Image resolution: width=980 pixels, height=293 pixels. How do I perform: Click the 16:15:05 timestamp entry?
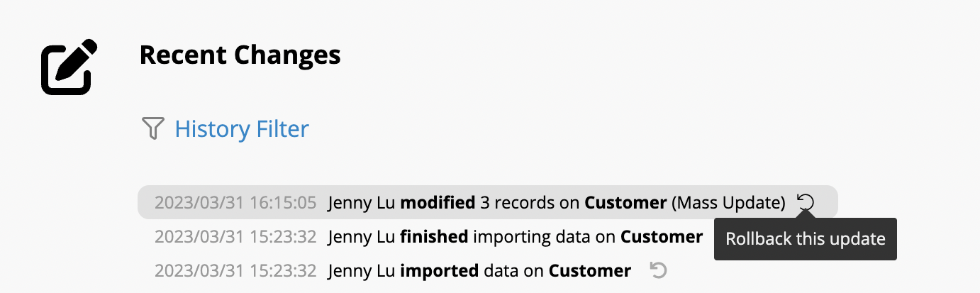click(x=235, y=203)
